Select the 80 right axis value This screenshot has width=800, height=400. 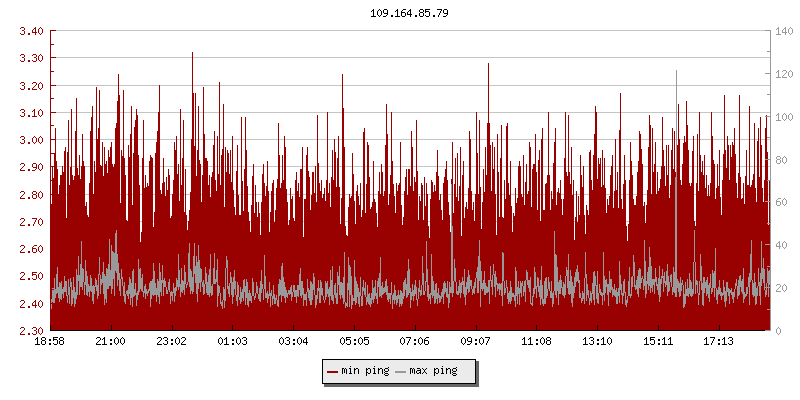click(x=780, y=160)
